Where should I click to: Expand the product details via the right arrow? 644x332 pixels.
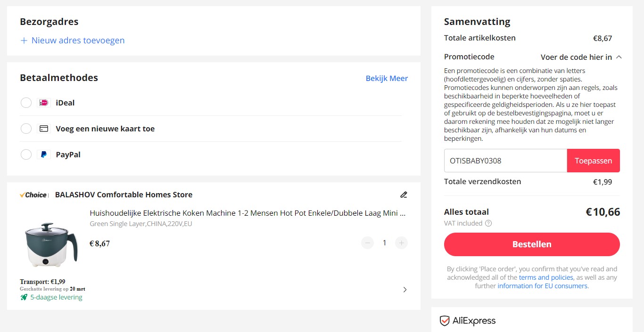coord(405,289)
